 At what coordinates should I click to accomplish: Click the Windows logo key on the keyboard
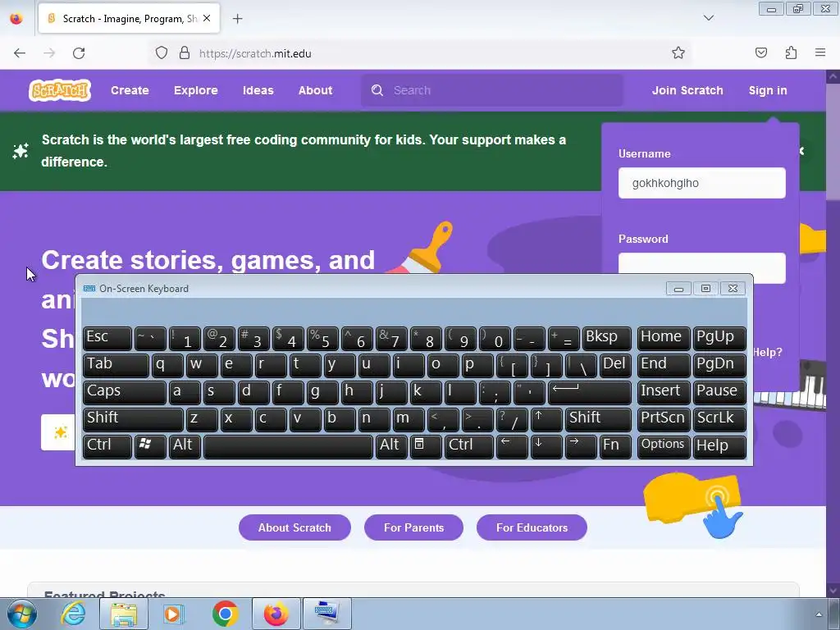click(x=150, y=445)
